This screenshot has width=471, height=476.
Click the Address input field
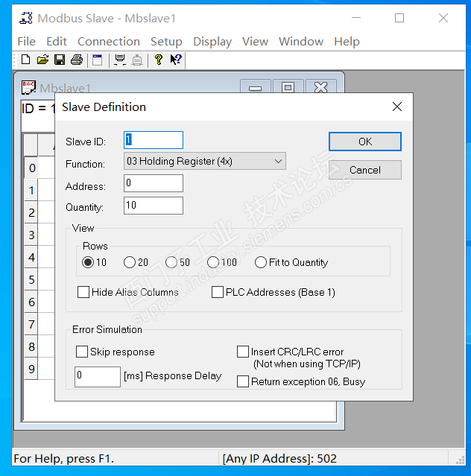point(154,183)
